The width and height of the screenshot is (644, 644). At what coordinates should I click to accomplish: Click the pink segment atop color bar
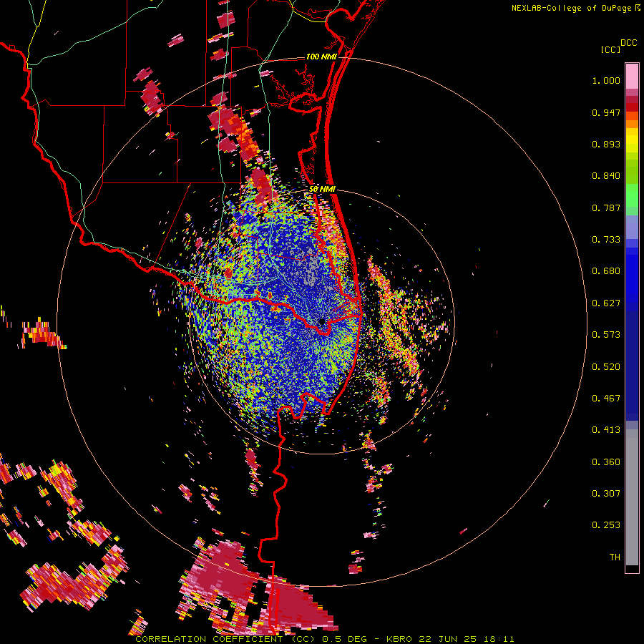632,77
